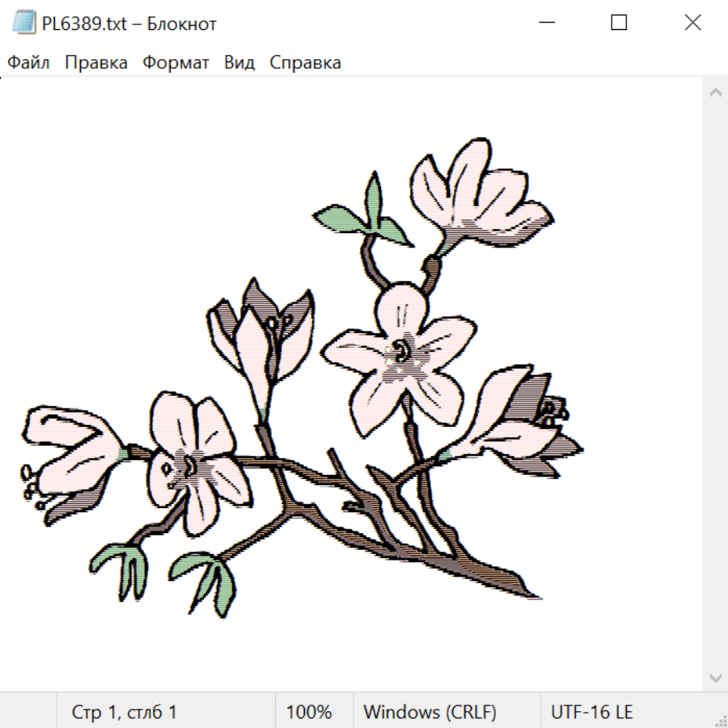
Task: Click the Стр 1, стлб 1 indicator
Action: (x=125, y=712)
